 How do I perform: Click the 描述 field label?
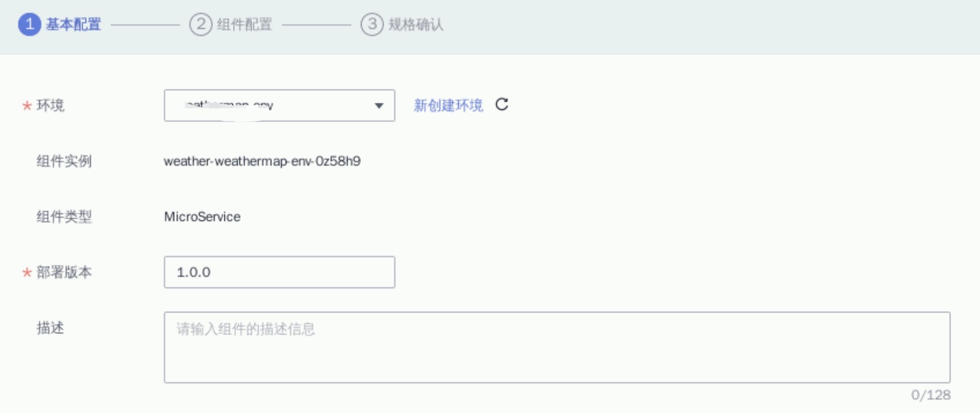[51, 328]
